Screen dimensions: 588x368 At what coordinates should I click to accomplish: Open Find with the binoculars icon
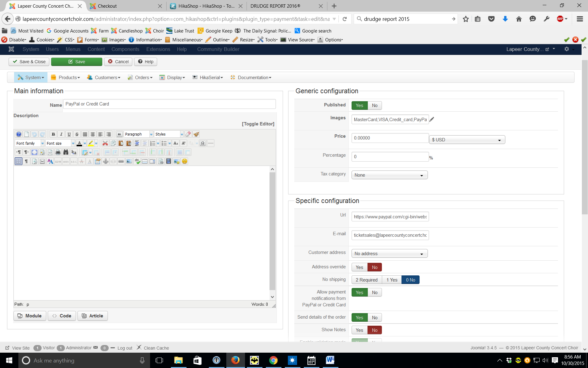point(66,152)
